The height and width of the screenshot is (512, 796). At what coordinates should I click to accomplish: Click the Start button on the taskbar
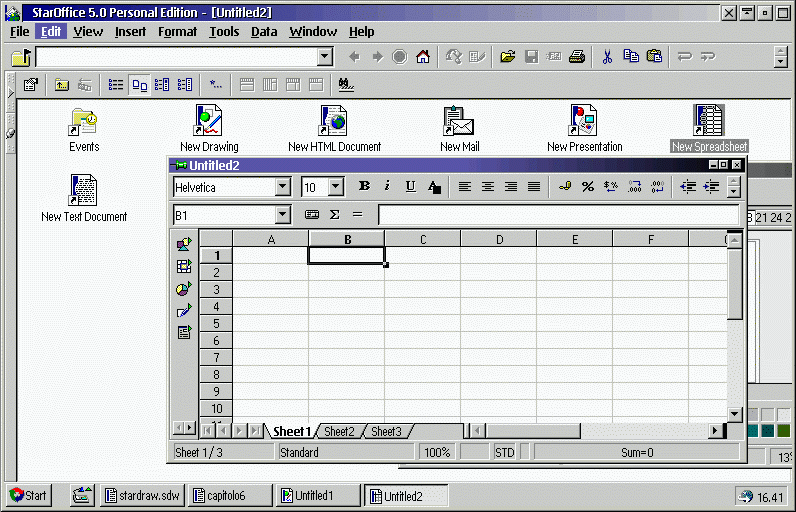[30, 495]
